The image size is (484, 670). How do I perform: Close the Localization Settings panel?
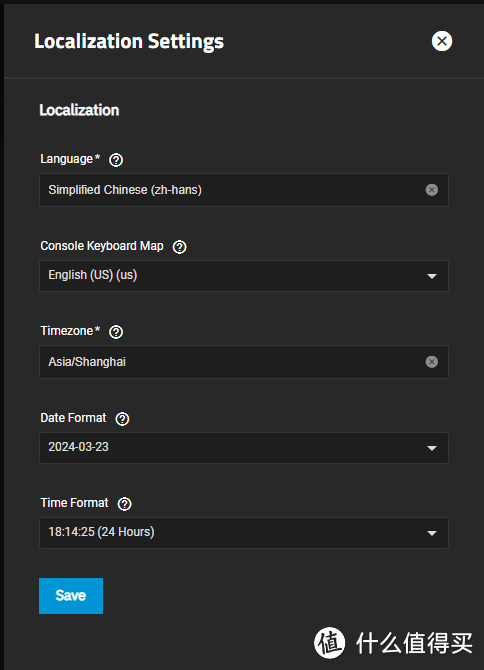(x=442, y=41)
